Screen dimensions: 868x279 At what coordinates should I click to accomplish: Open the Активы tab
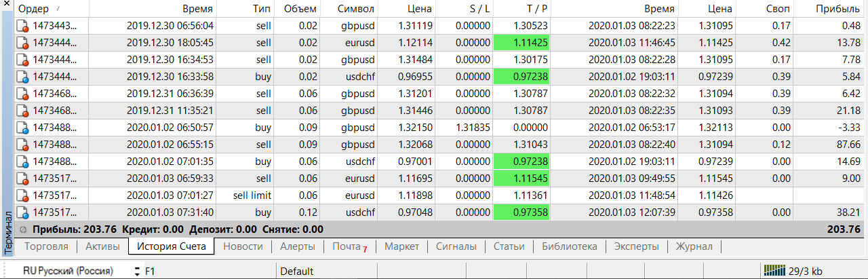[x=102, y=246]
